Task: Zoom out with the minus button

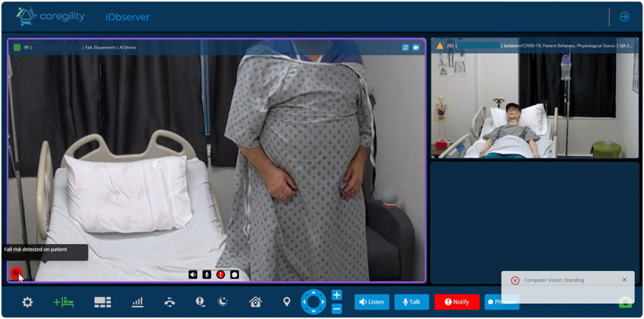Action: tap(336, 309)
